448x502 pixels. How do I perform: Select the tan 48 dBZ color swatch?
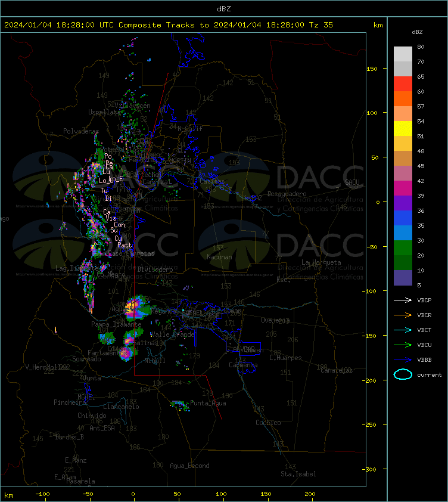coord(403,158)
